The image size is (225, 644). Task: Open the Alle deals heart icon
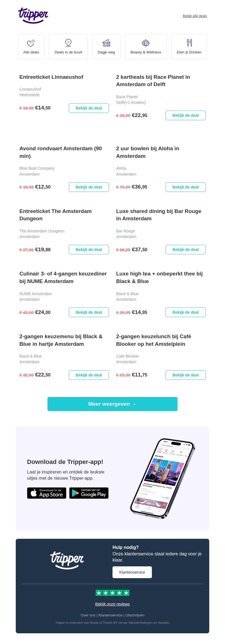31,43
